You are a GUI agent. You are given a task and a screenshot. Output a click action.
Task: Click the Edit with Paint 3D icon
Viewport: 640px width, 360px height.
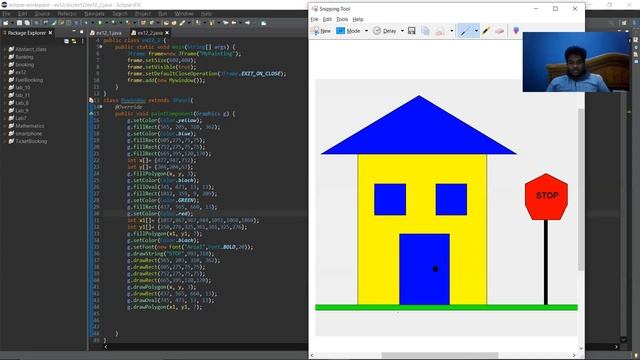click(x=516, y=31)
